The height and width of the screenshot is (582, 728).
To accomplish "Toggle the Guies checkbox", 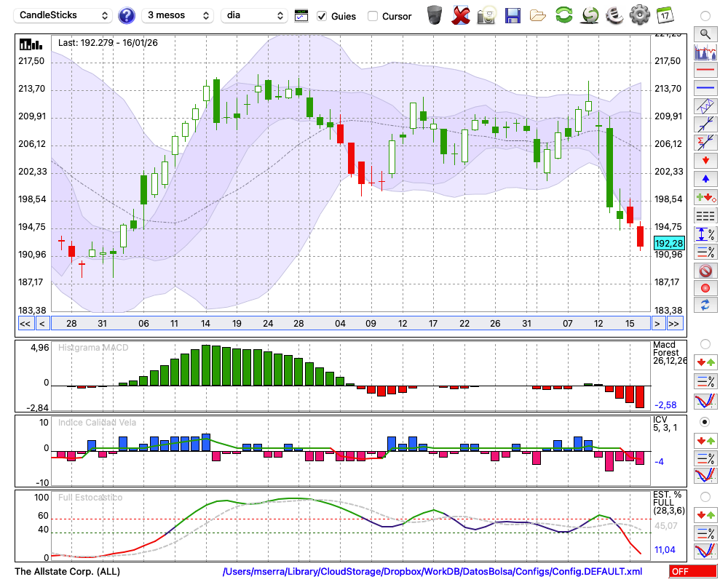I will (x=323, y=16).
